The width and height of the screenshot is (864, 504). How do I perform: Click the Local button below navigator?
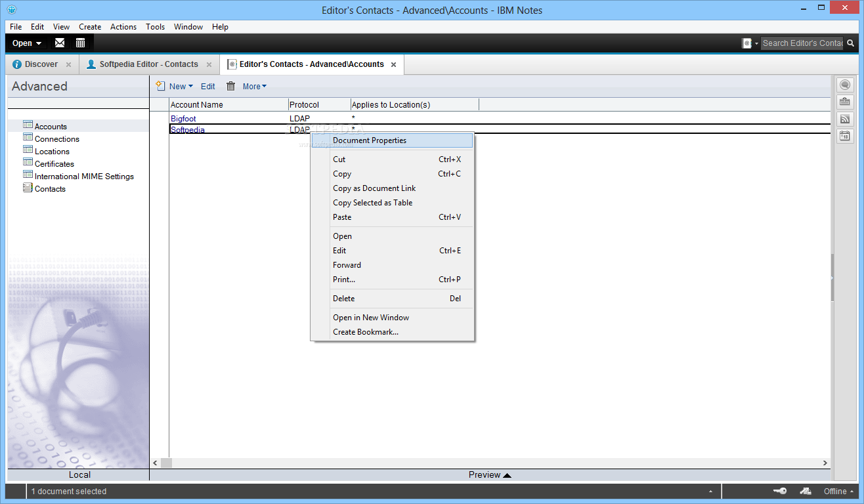pos(79,475)
